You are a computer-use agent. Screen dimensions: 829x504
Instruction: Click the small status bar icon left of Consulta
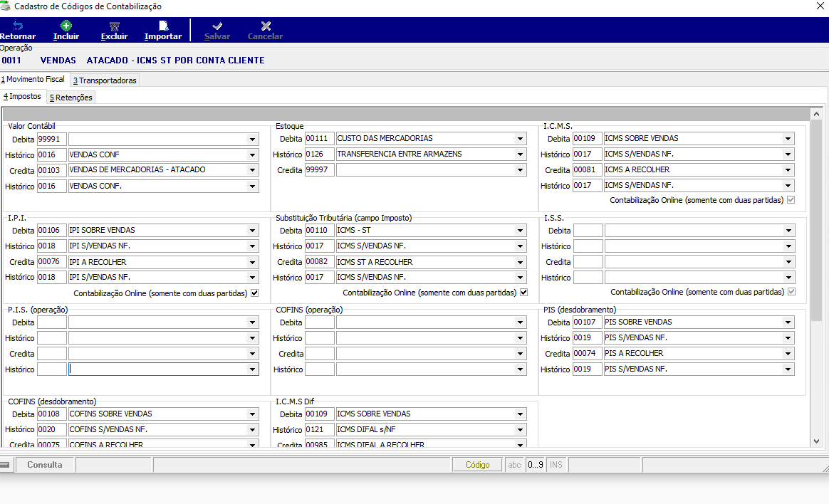click(x=5, y=465)
